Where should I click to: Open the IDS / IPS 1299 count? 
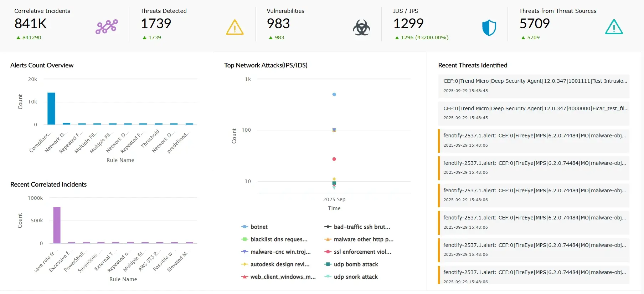[x=408, y=24]
